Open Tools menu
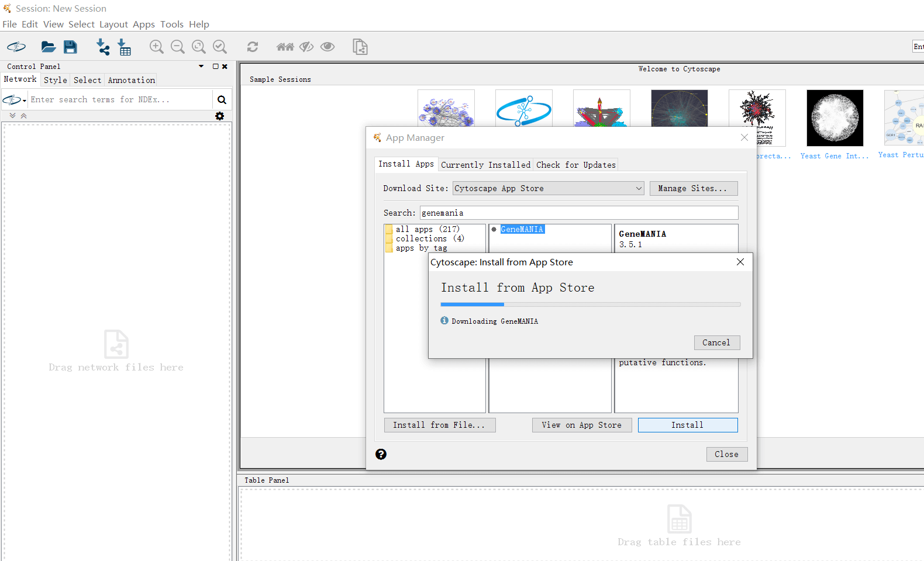The image size is (924, 561). [x=172, y=24]
